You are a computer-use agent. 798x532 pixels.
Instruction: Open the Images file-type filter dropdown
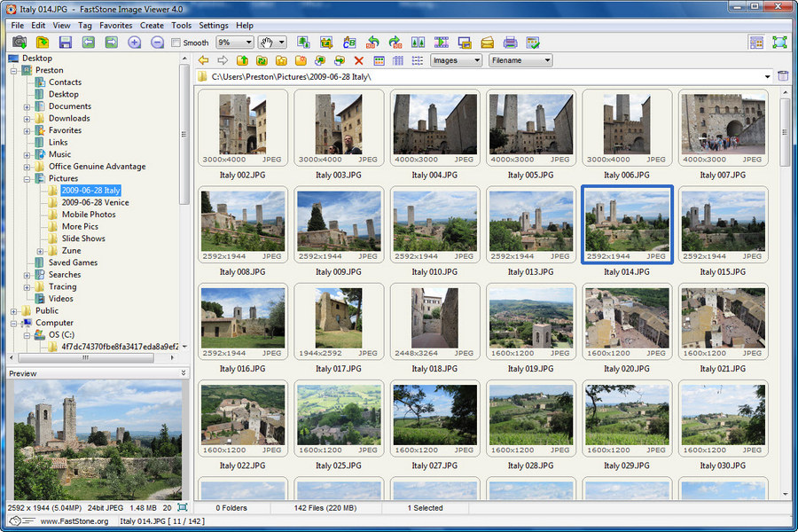(475, 60)
